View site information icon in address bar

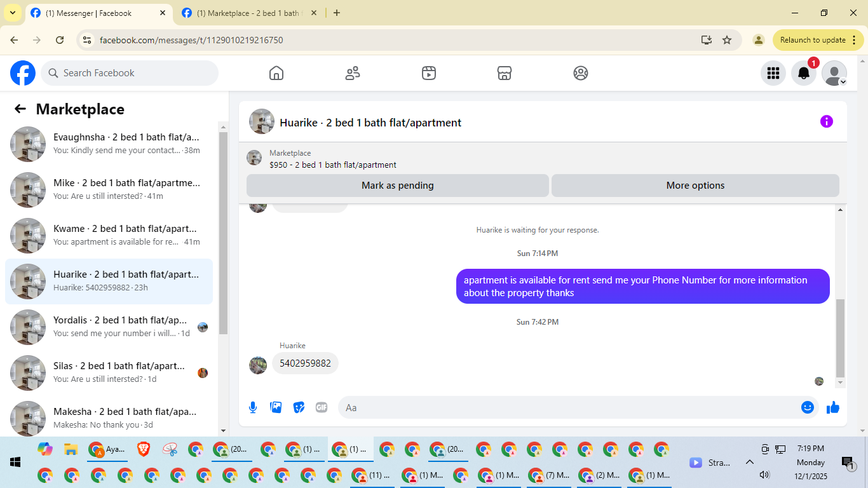coord(88,40)
